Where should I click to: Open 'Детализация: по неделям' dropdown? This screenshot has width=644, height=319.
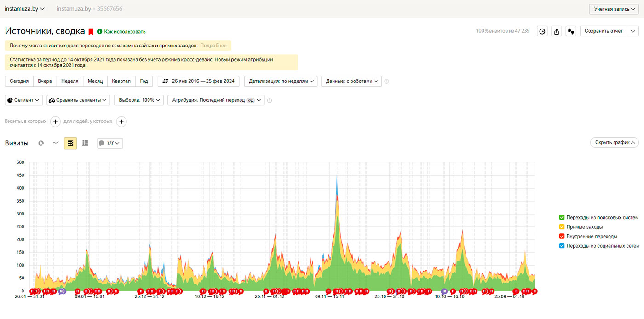281,81
